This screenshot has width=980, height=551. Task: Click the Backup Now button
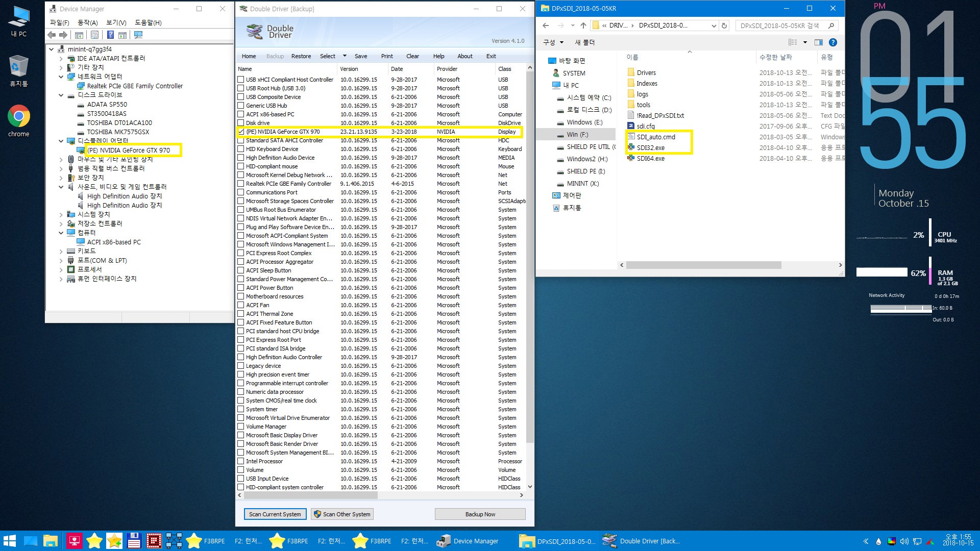tap(480, 514)
